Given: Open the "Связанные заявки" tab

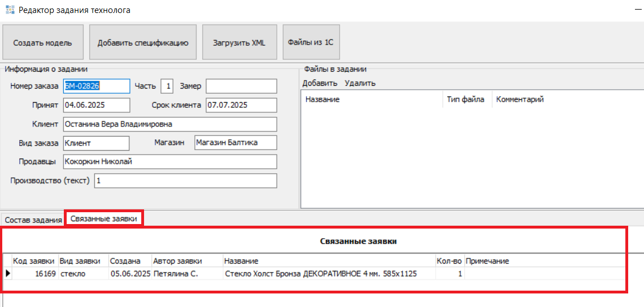Looking at the screenshot, I should (104, 218).
